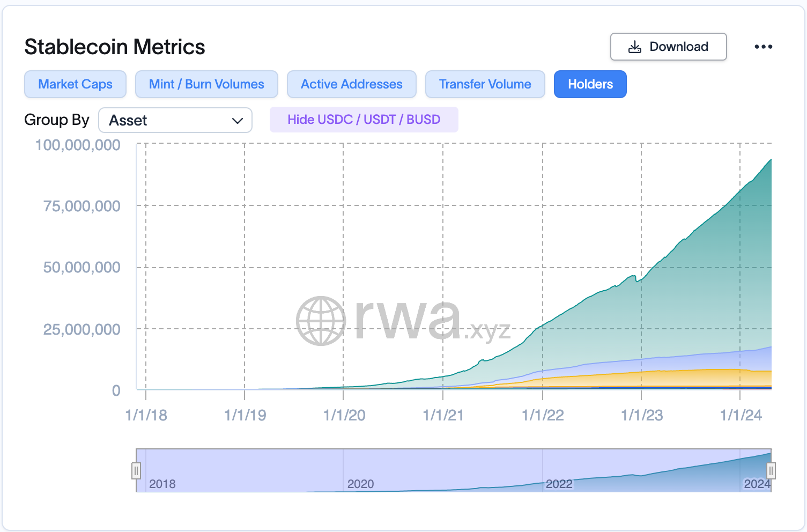Open the Active Addresses view
Viewport: 807px width, 532px height.
pos(351,84)
